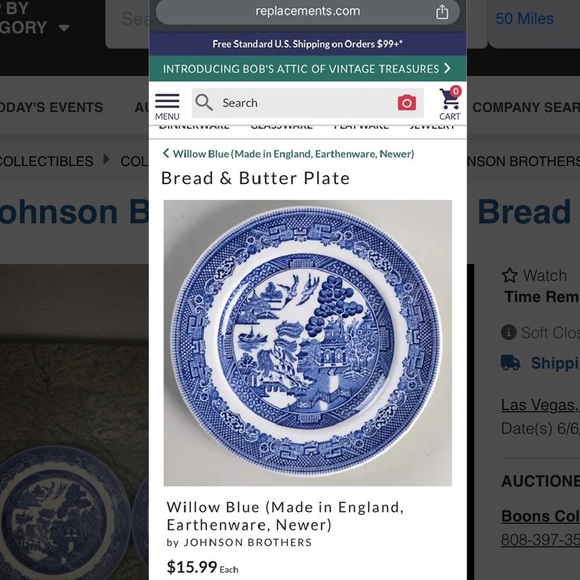The width and height of the screenshot is (580, 580).
Task: Open TODAY'S EVENTS menu item
Action: pos(51,107)
